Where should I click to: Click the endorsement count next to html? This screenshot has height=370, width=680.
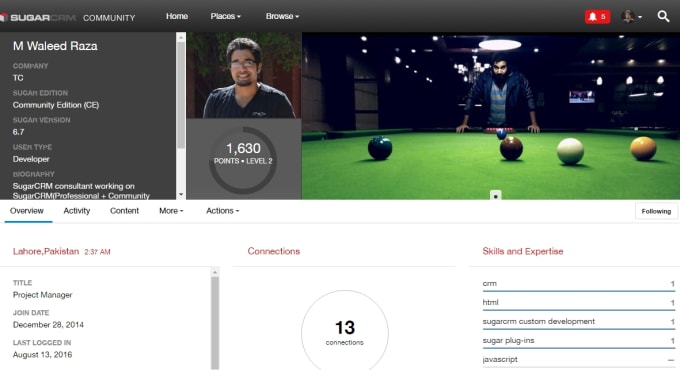pyautogui.click(x=672, y=303)
